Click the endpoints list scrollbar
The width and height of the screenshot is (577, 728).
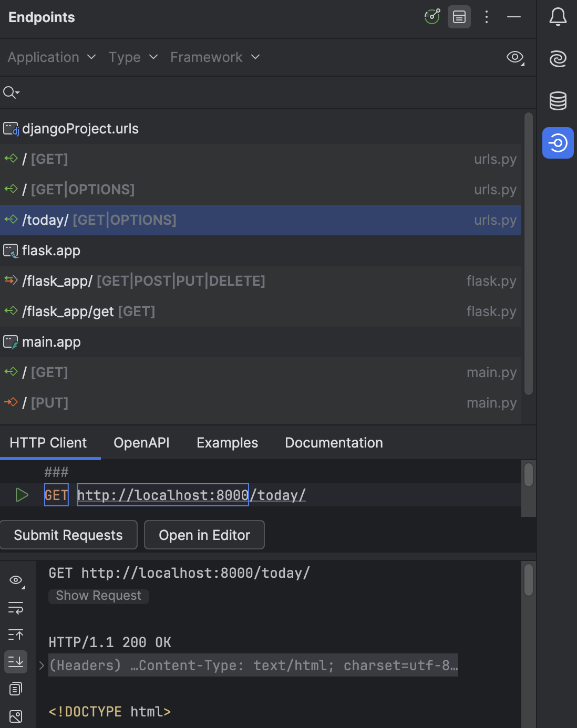pos(529,254)
